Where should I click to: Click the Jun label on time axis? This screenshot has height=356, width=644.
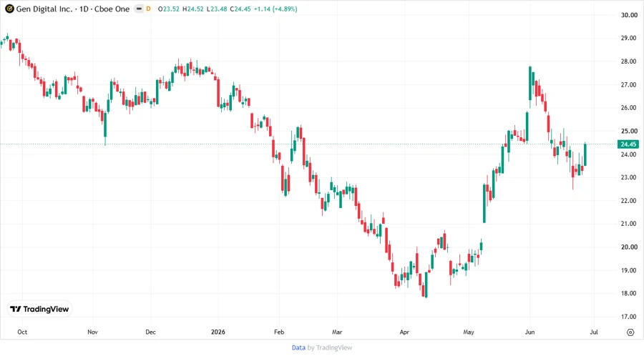[530, 332]
